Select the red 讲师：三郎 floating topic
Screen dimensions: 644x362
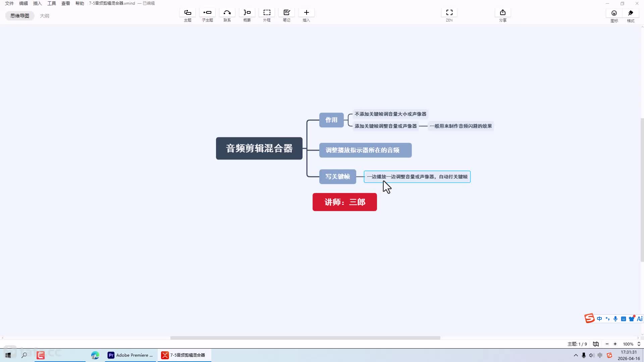click(x=344, y=202)
